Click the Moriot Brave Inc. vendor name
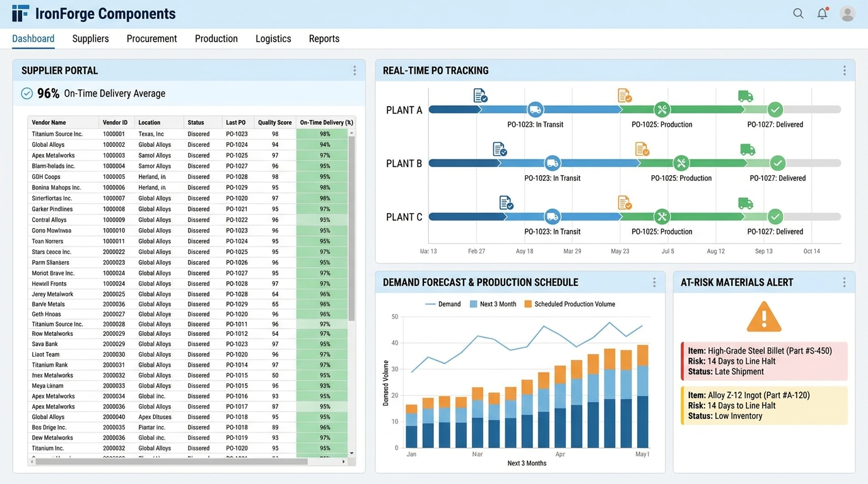Image resolution: width=868 pixels, height=484 pixels. (53, 274)
